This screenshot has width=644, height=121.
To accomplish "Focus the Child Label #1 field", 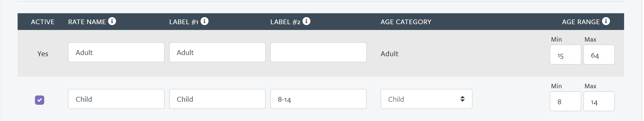I will tap(218, 99).
